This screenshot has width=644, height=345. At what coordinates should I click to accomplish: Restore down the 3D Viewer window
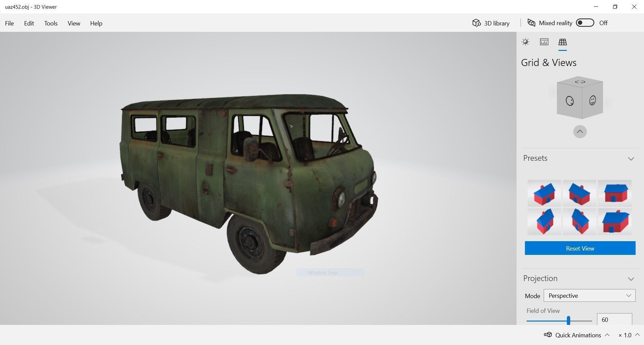point(615,7)
